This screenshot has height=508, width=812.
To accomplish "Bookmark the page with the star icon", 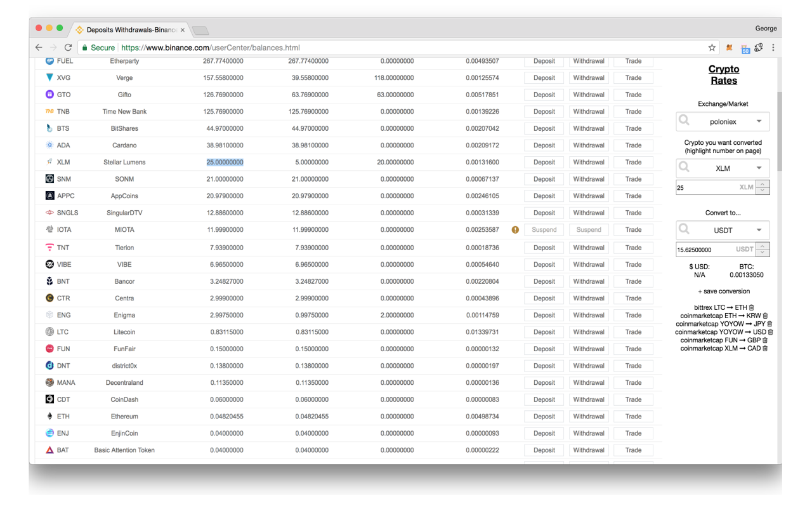I will pyautogui.click(x=712, y=48).
